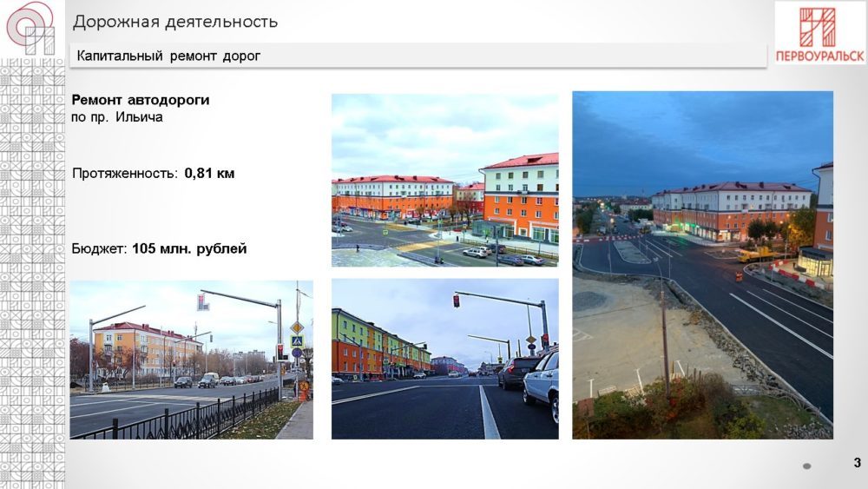Select the 0,81 км length value

[x=209, y=174]
